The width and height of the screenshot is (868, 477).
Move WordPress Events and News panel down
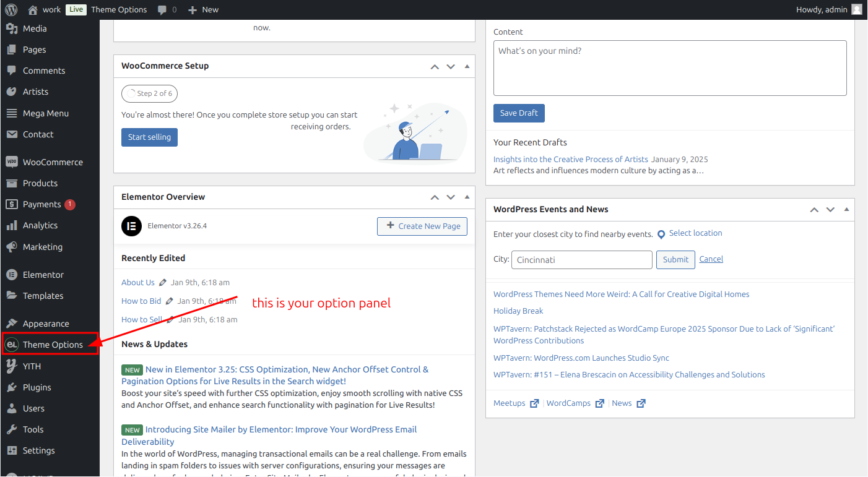coord(830,210)
